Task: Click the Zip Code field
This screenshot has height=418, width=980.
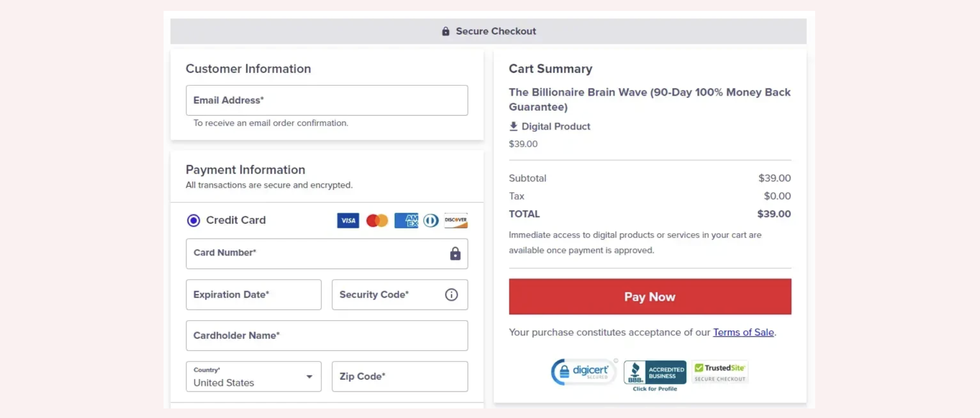Action: coord(399,377)
